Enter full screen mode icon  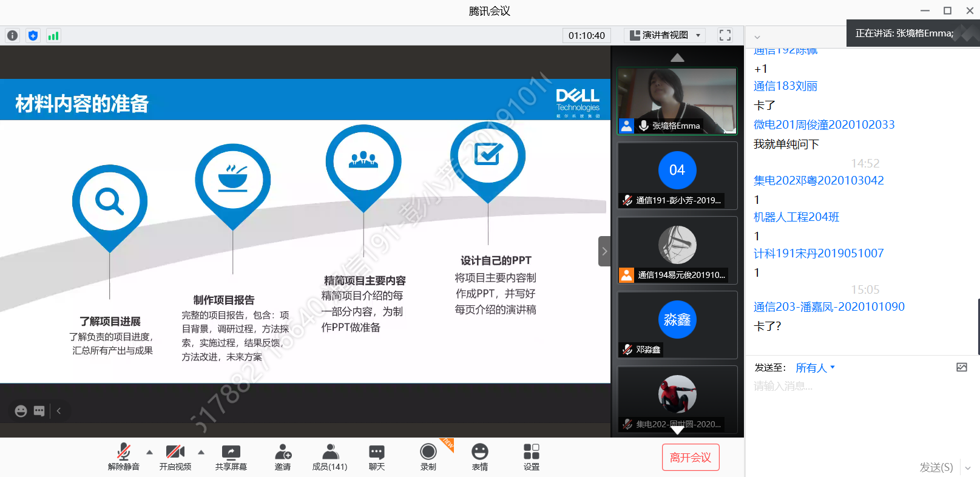click(725, 35)
